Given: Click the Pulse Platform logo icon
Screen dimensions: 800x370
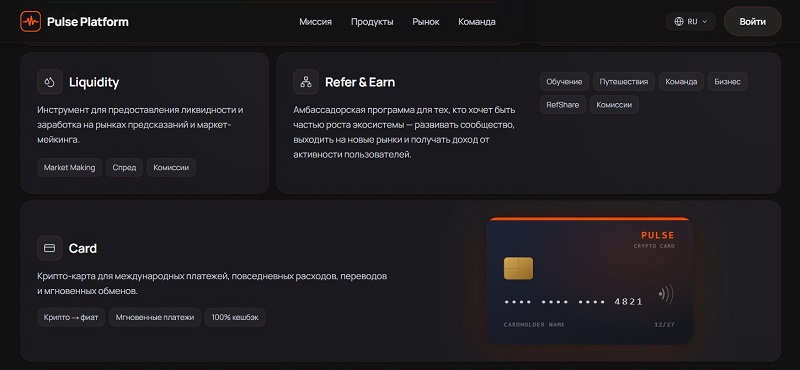Looking at the screenshot, I should pyautogui.click(x=31, y=21).
